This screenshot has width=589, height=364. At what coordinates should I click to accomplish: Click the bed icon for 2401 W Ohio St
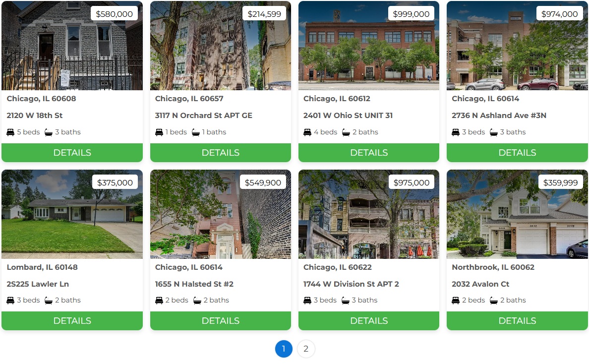click(x=307, y=132)
